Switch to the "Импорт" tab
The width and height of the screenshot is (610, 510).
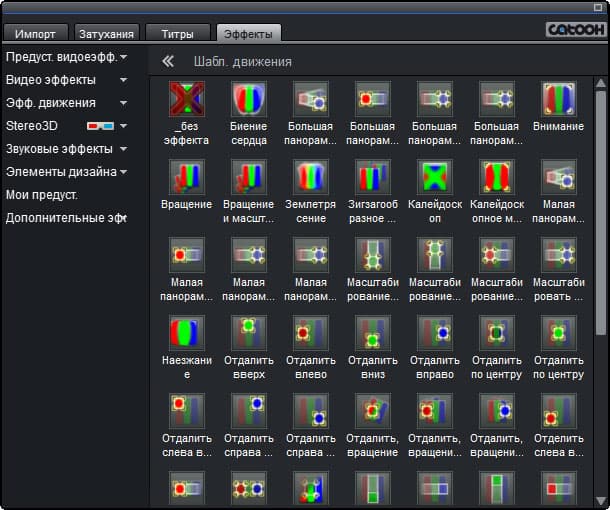pos(35,33)
